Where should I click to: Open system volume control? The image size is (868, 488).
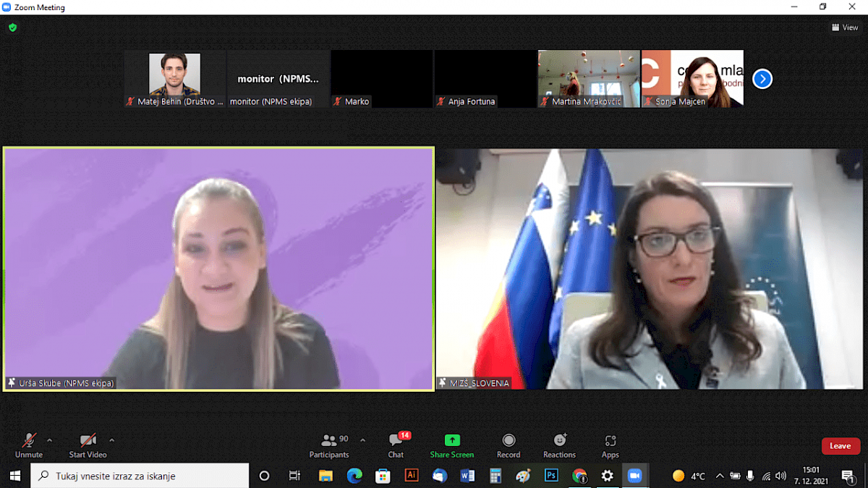(780, 476)
